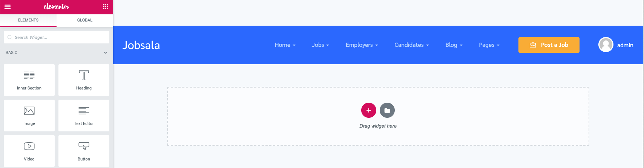Switch to the Global tab
The height and width of the screenshot is (168, 644).
coord(85,20)
